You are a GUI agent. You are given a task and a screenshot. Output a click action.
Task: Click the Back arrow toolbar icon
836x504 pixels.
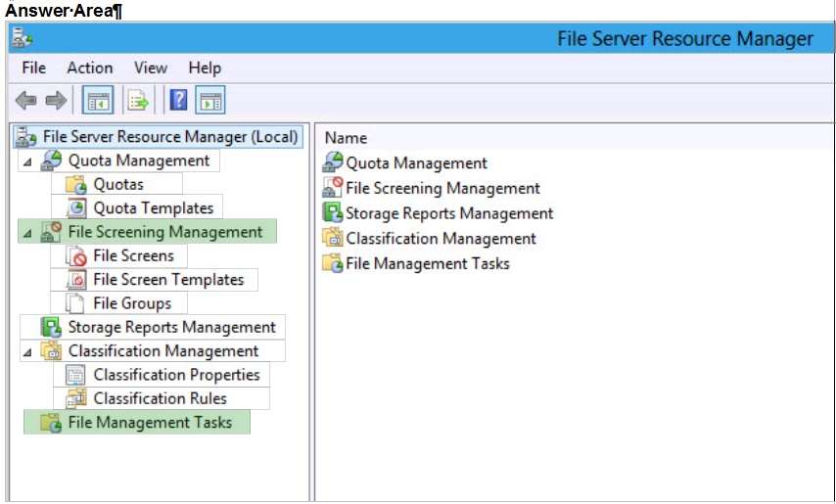tap(25, 100)
